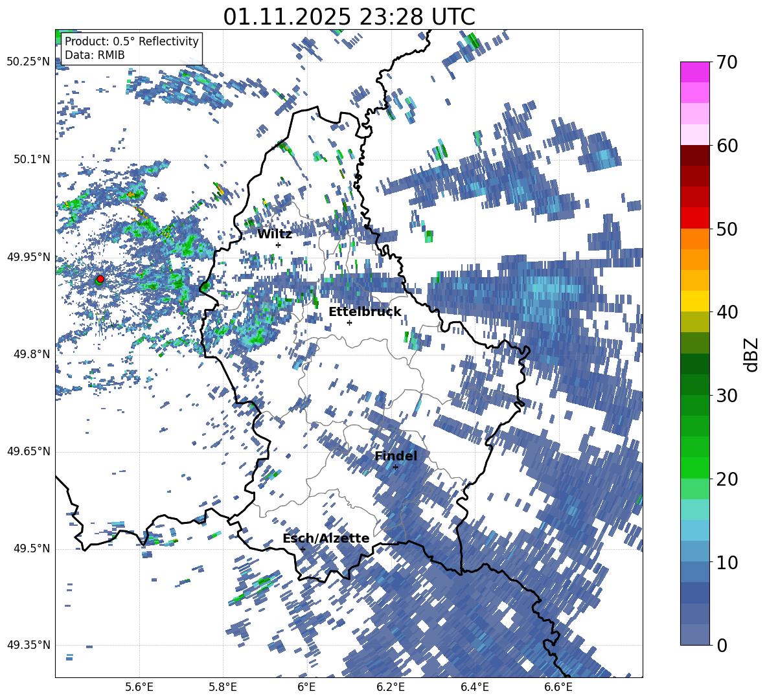Click the Ettelbruck city label
This screenshot has height=700, width=767.
pos(365,312)
